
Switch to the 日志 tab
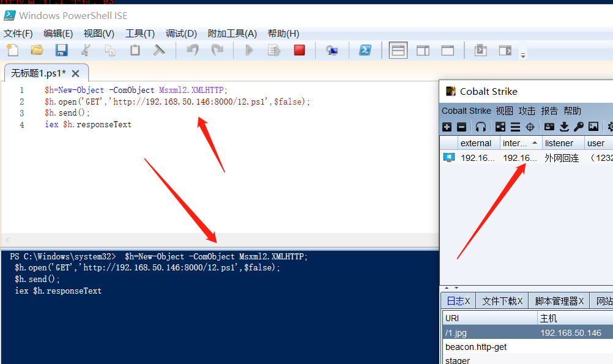pos(458,301)
